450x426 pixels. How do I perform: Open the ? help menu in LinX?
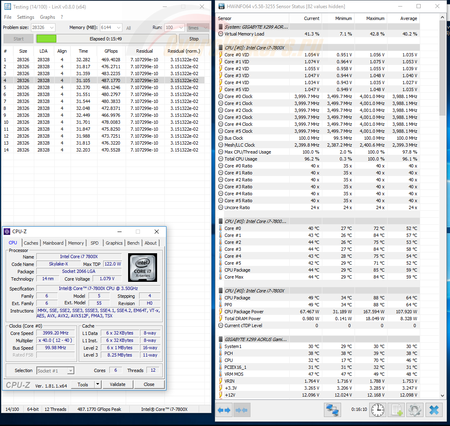tap(62, 17)
